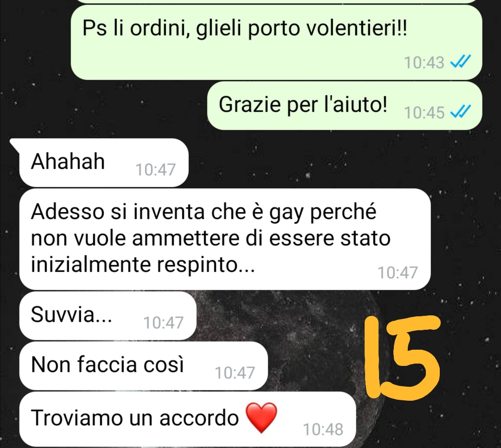This screenshot has height=448, width=501.
Task: Tap 10:47 timestamp of long message
Action: click(398, 273)
